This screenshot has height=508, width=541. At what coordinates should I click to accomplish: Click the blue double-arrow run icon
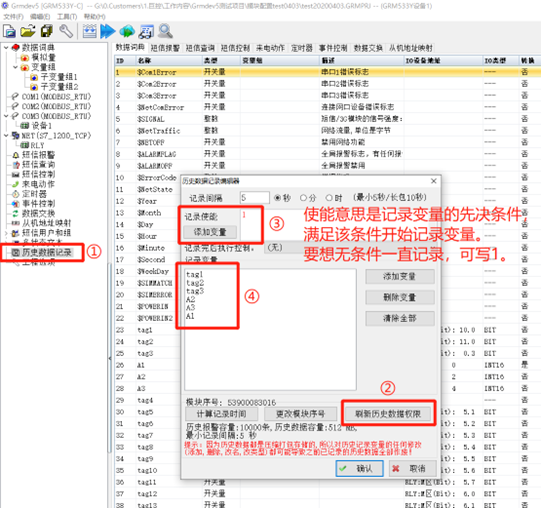coord(108,31)
